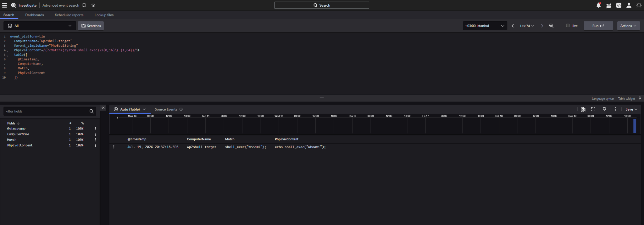Collapse the query editor panel
This screenshot has width=644, height=225.
640,98
